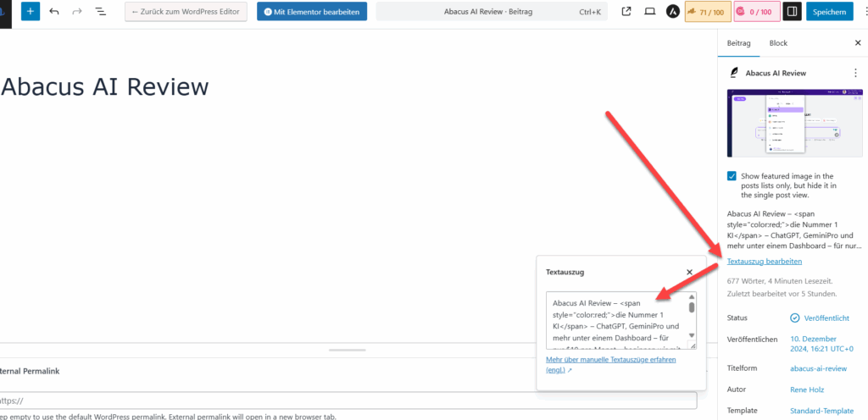The width and height of the screenshot is (868, 420).
Task: Close the settings sidebar
Action: click(858, 43)
